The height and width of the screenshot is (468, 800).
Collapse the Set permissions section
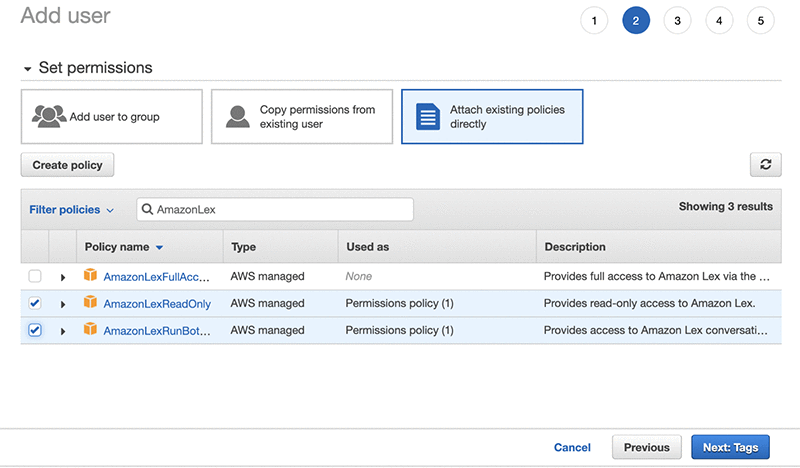click(x=28, y=68)
